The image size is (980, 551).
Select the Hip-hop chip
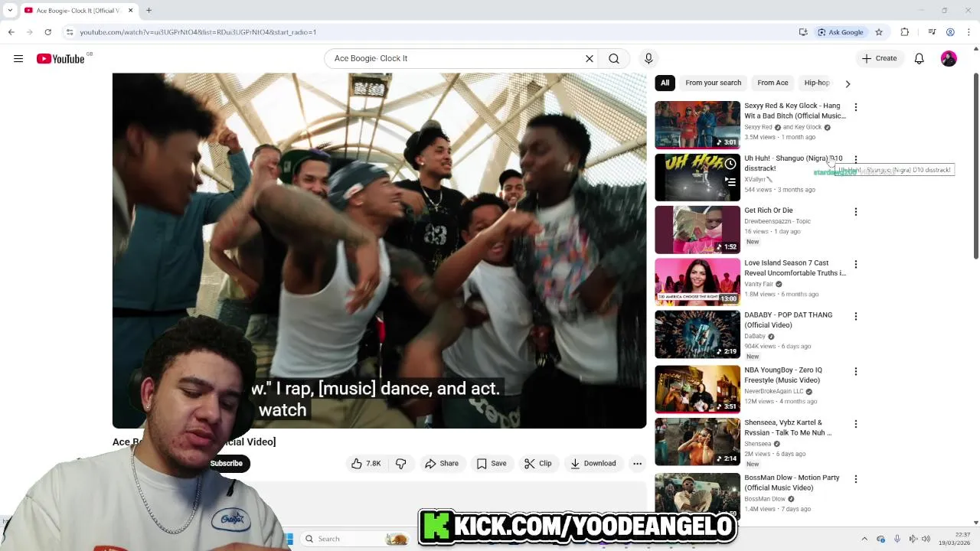pos(816,83)
